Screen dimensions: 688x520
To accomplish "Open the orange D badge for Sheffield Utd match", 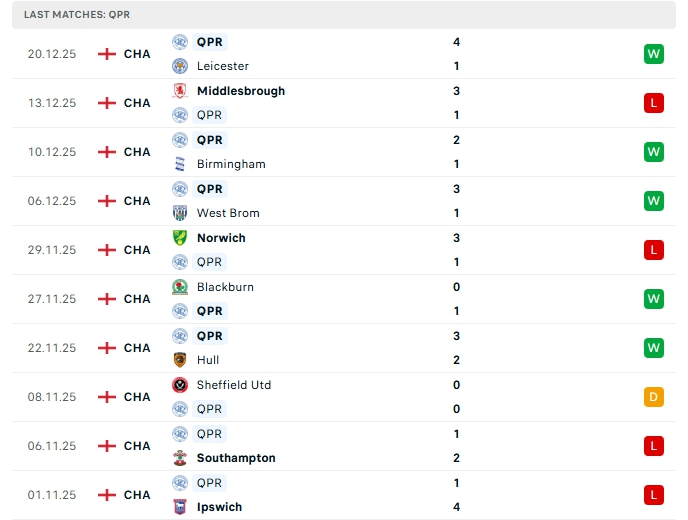I will (x=654, y=397).
